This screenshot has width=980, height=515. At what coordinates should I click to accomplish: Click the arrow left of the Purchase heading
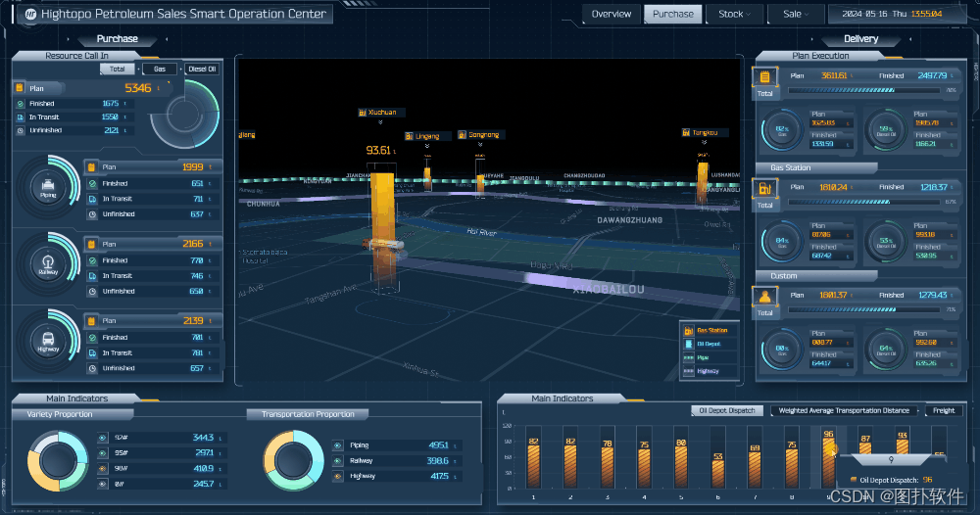pos(69,39)
